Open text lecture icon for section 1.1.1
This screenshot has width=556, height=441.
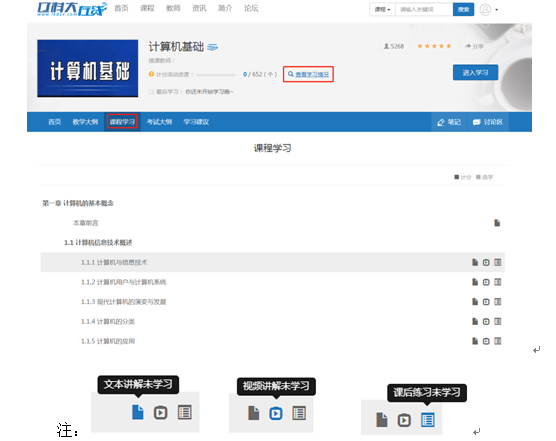(475, 262)
